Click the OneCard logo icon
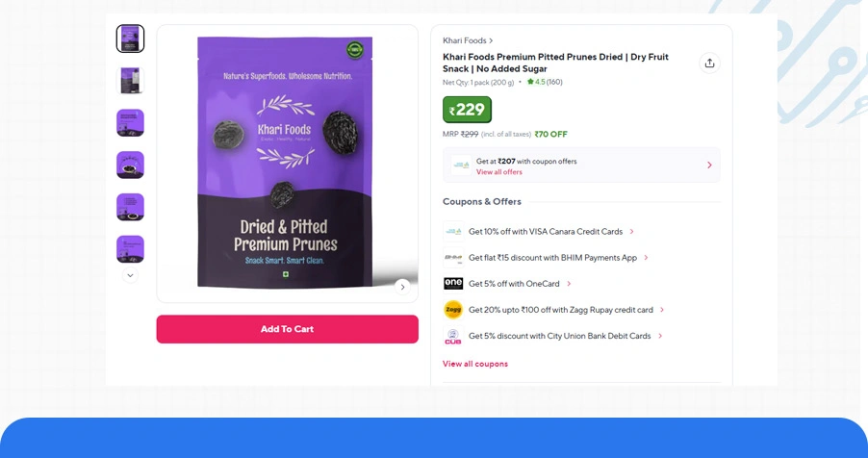This screenshot has width=868, height=458. (x=453, y=284)
